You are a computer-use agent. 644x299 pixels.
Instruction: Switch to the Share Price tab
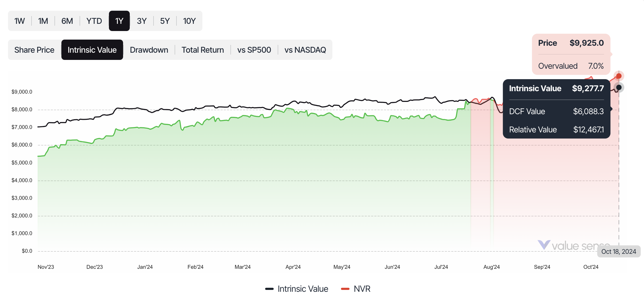pyautogui.click(x=34, y=50)
